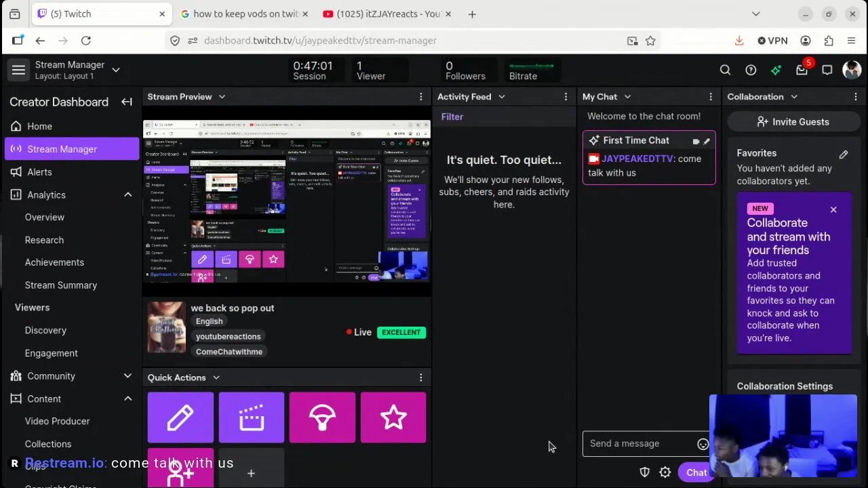Screen dimensions: 868x488
Task: Collapse the Creator Dashboard sidebar arrow
Action: tap(127, 102)
